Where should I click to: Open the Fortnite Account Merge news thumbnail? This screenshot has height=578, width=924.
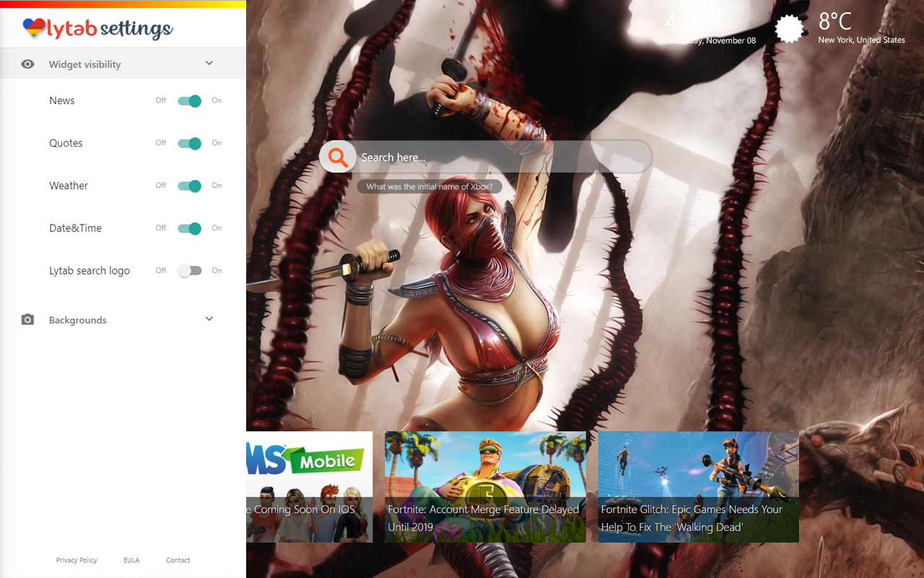(x=484, y=486)
